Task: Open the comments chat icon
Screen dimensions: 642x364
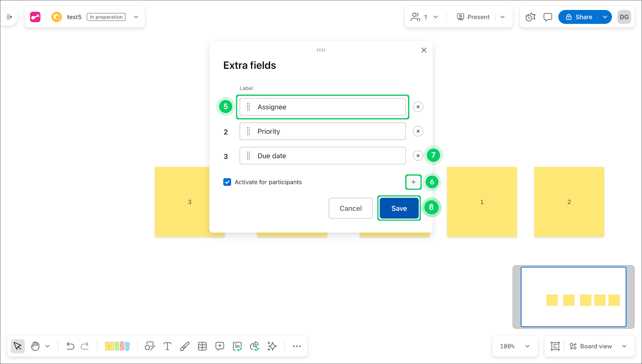Action: [547, 17]
